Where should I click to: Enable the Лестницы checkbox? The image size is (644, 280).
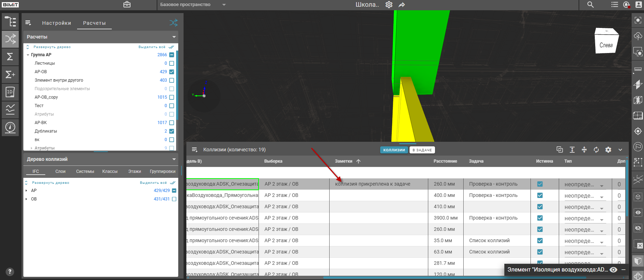pyautogui.click(x=172, y=63)
